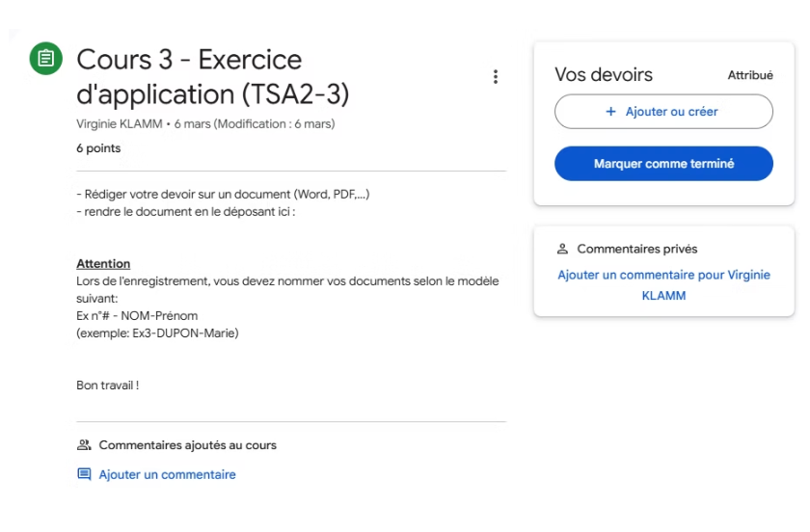Add a private comment for Virginie KLAMM
Screen dimensions: 810x532
(x=663, y=285)
